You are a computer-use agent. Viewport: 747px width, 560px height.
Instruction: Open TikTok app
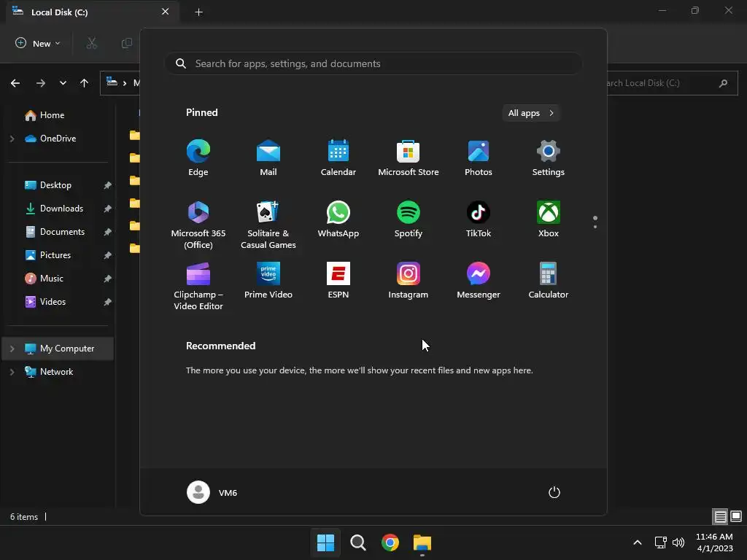tap(479, 219)
